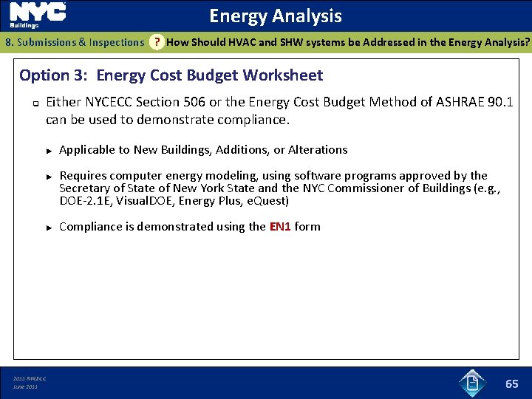
Task: Click the 'June 2011' footer date
Action: coord(25,386)
